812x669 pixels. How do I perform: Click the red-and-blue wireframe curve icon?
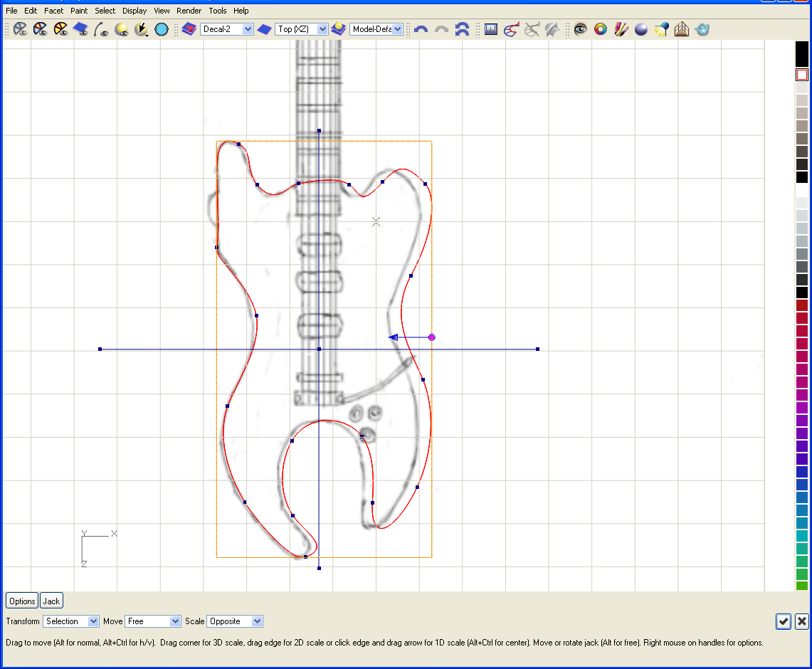coord(511,29)
